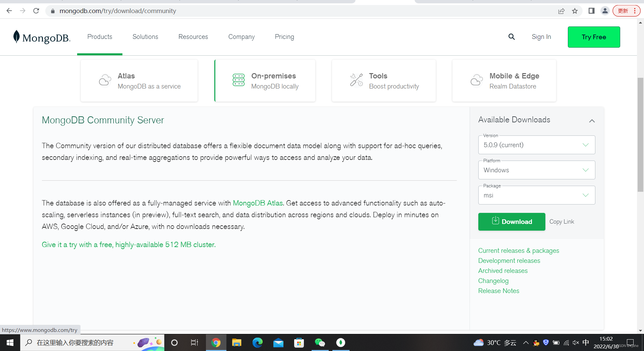644x351 pixels.
Task: Click the share page icon in address bar
Action: tap(561, 11)
